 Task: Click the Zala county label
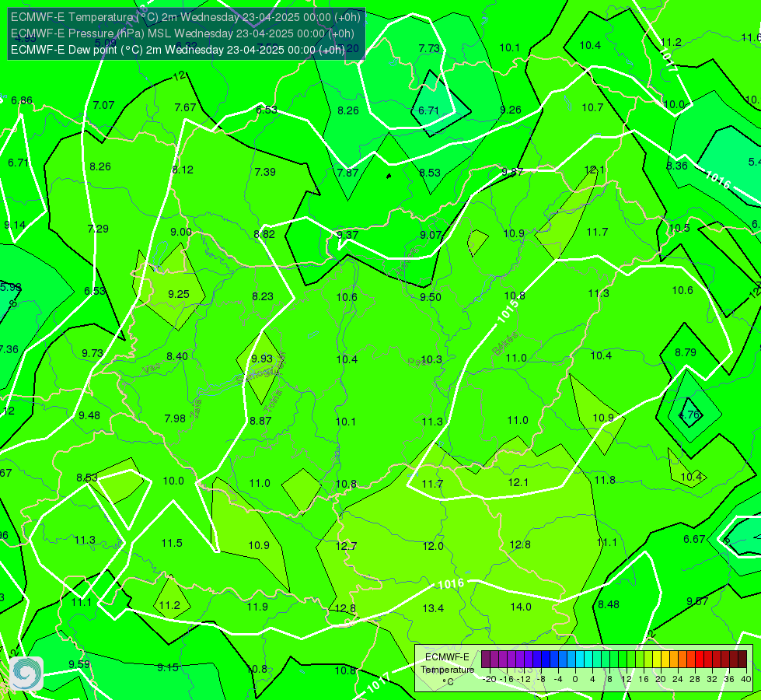pyautogui.click(x=196, y=410)
